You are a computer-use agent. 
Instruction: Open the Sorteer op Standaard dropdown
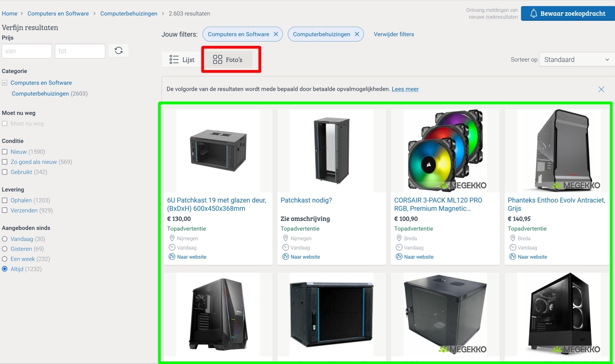click(x=577, y=60)
